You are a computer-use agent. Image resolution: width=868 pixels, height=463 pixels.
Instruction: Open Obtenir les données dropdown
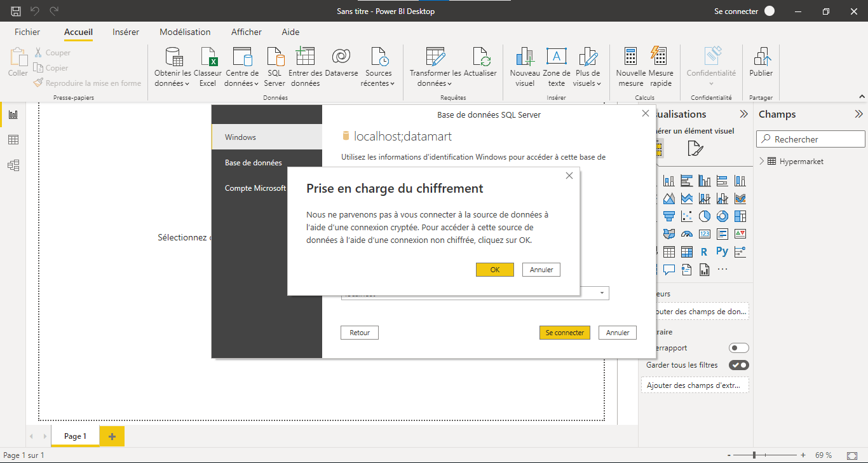click(172, 66)
